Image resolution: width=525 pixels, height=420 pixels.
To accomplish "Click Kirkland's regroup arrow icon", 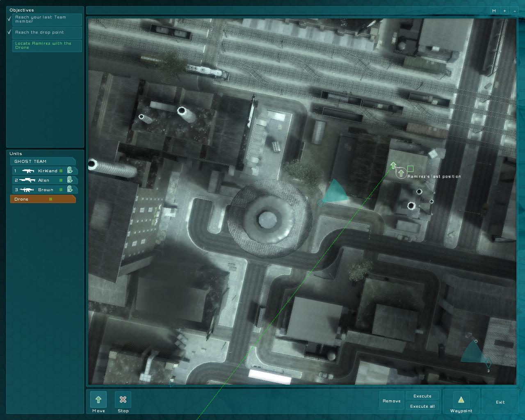I will click(70, 170).
